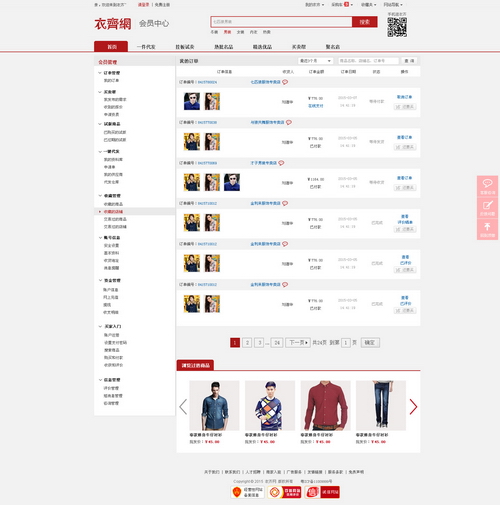
Task: Open the red shirt product thumbnail
Action: point(326,405)
